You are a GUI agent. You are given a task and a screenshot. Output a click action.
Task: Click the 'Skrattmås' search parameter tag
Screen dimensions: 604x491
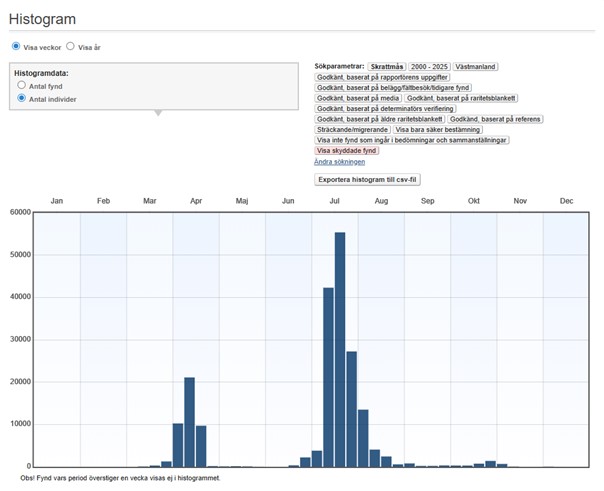(386, 66)
